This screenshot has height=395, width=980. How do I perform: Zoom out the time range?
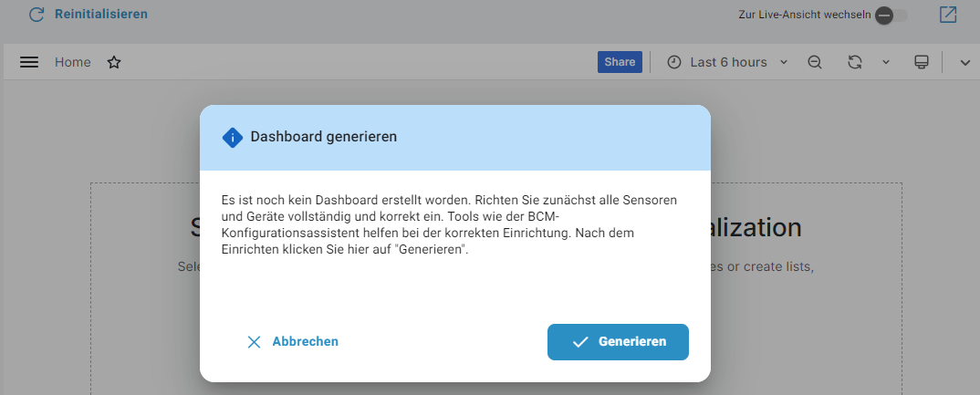(x=815, y=62)
